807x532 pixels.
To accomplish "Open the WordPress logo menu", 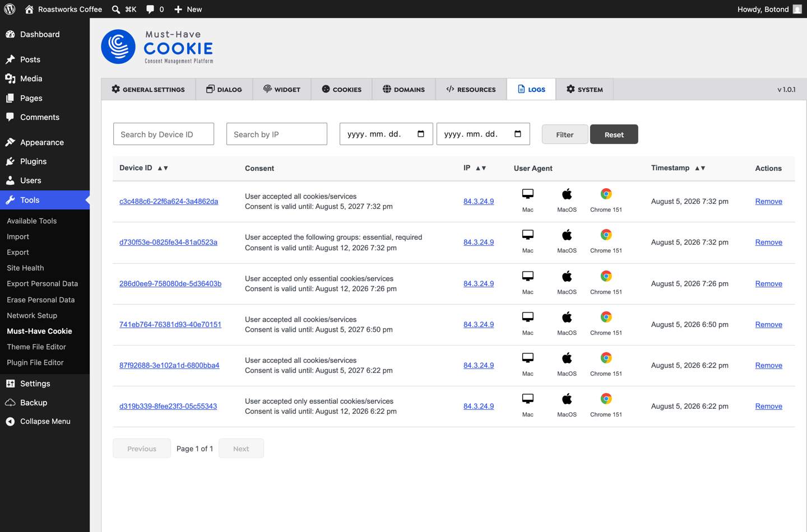I will pyautogui.click(x=10, y=9).
